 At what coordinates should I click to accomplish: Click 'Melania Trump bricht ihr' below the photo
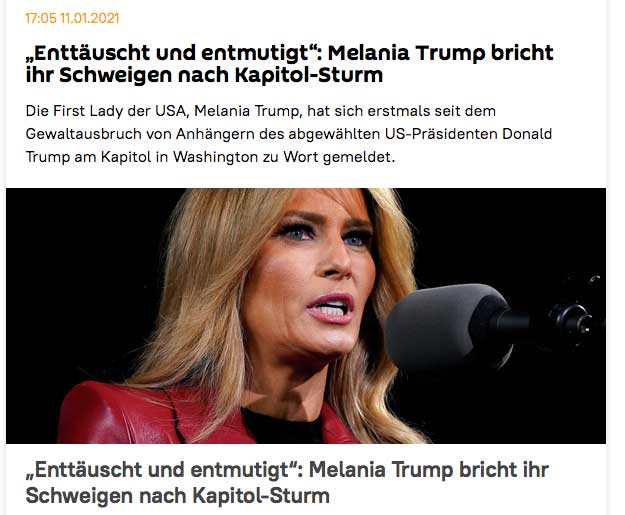tap(429, 470)
